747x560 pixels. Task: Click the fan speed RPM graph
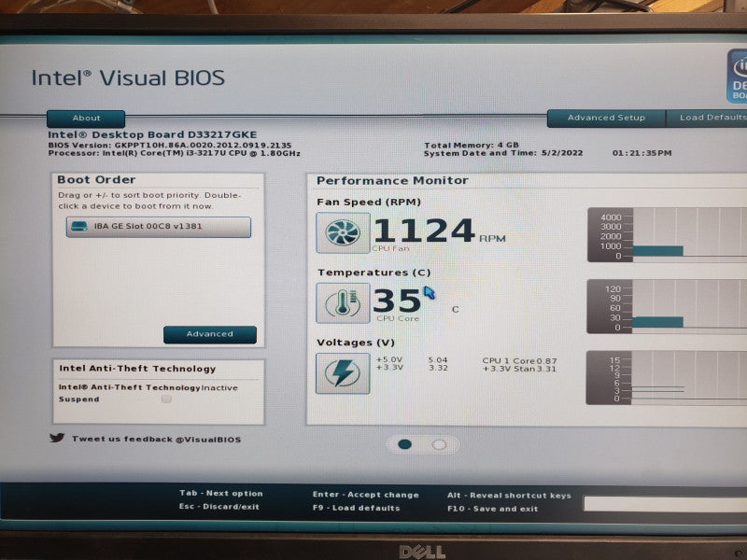point(667,235)
